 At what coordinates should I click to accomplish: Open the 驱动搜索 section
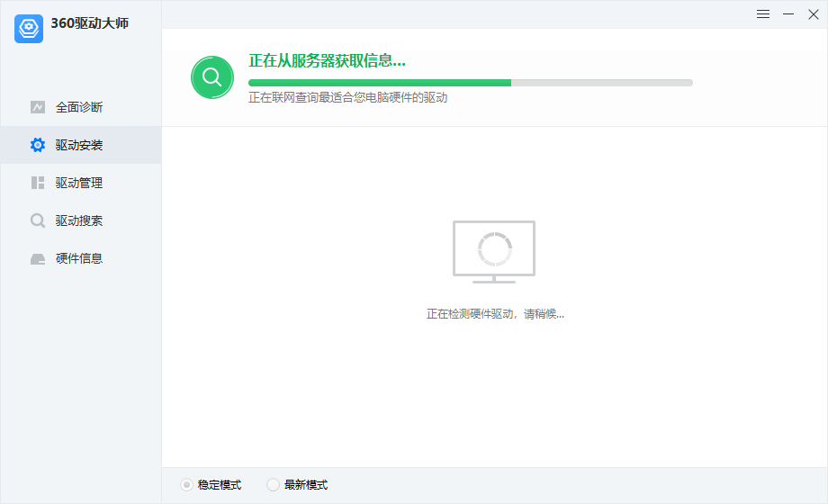(x=81, y=220)
